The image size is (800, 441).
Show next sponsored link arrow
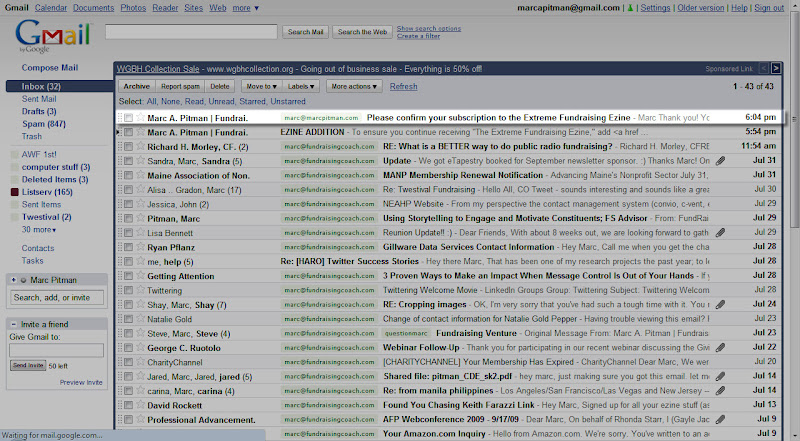pyautogui.click(x=776, y=68)
